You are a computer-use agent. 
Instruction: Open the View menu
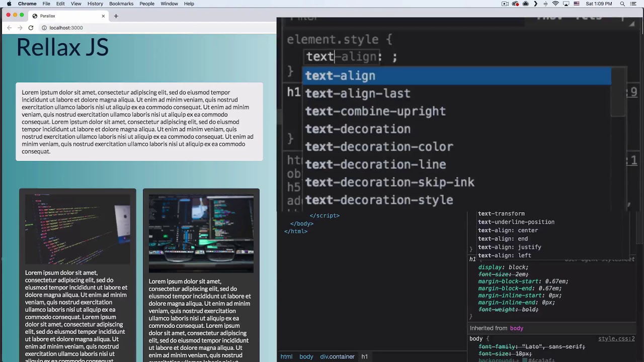(x=76, y=4)
